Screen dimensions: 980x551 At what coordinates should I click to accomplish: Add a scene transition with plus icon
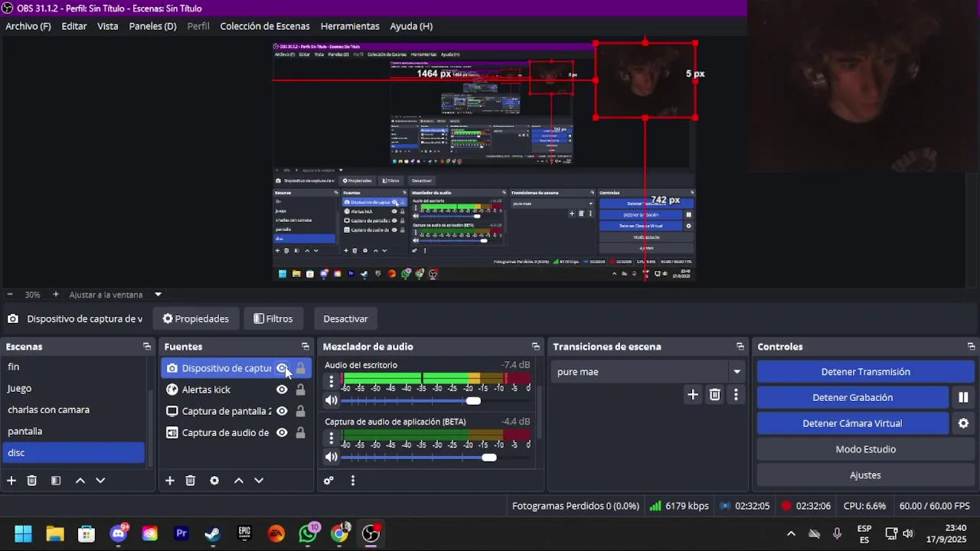pos(693,395)
